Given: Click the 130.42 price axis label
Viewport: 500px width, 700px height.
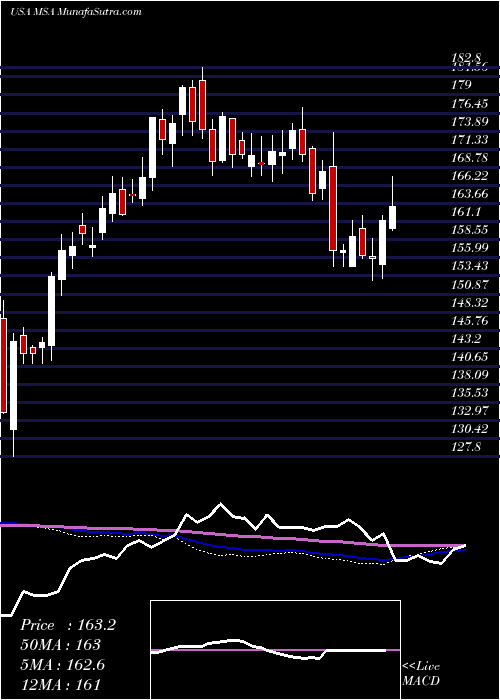Looking at the screenshot, I should 471,429.
